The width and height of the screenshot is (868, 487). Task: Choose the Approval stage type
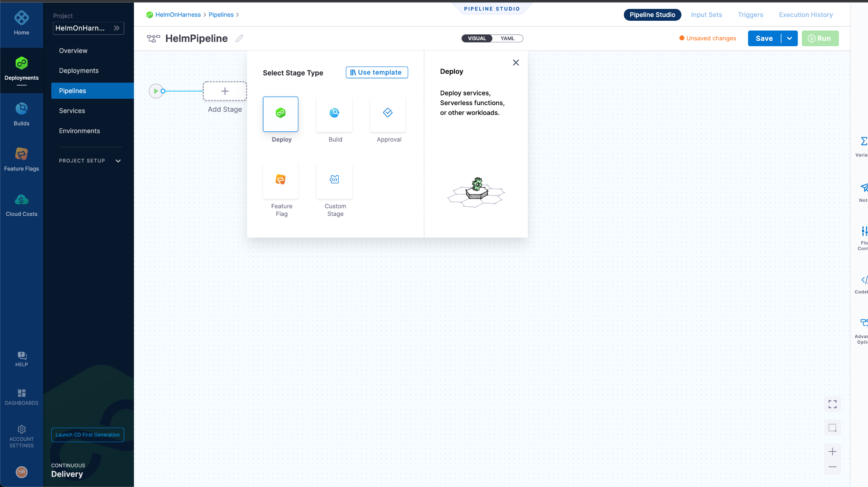[x=388, y=114]
